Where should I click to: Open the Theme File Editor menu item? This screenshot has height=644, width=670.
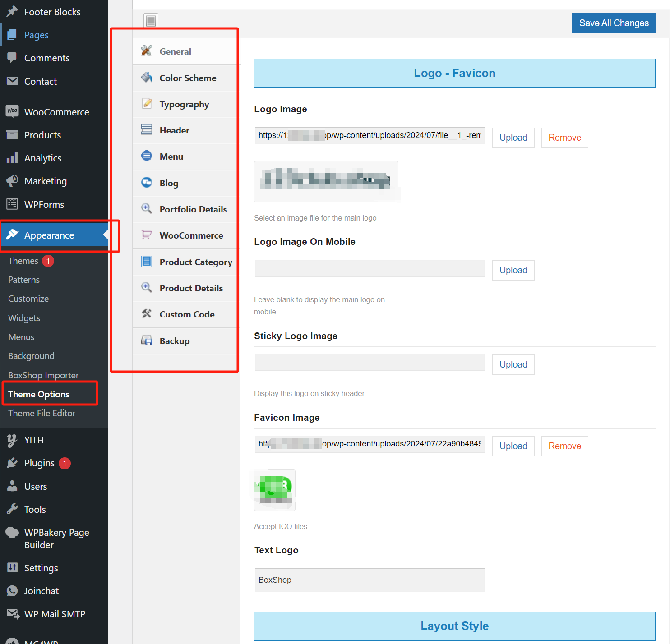pyautogui.click(x=42, y=413)
